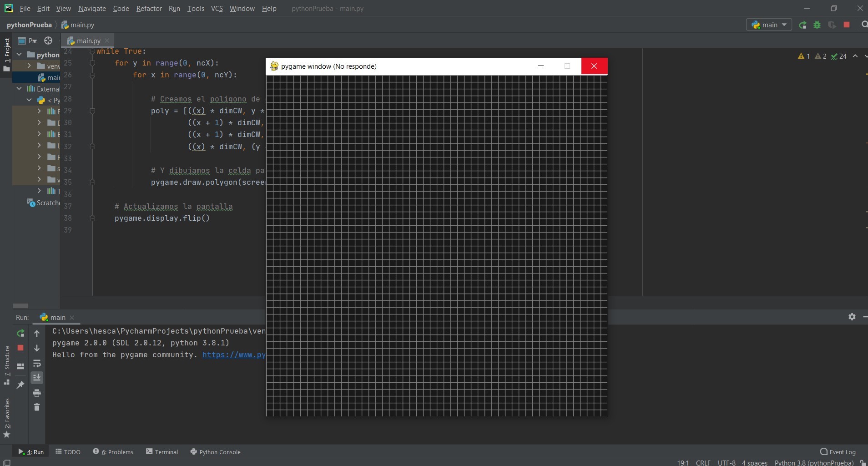
Task: Open the Refactor menu
Action: [149, 8]
